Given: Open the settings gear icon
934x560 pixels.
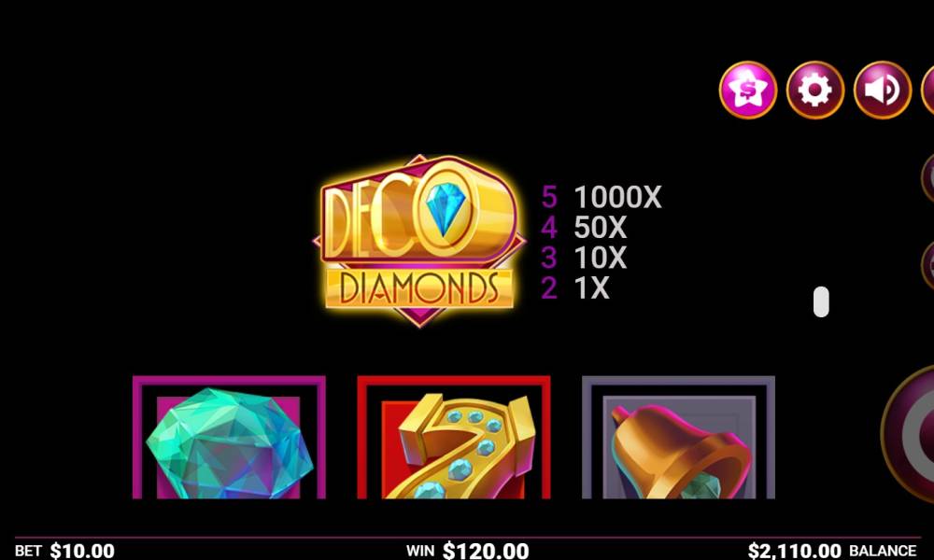Looking at the screenshot, I should click(814, 90).
